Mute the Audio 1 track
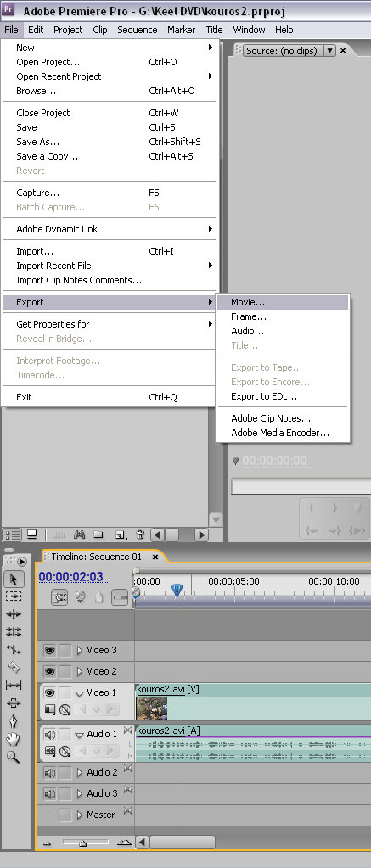 click(50, 735)
